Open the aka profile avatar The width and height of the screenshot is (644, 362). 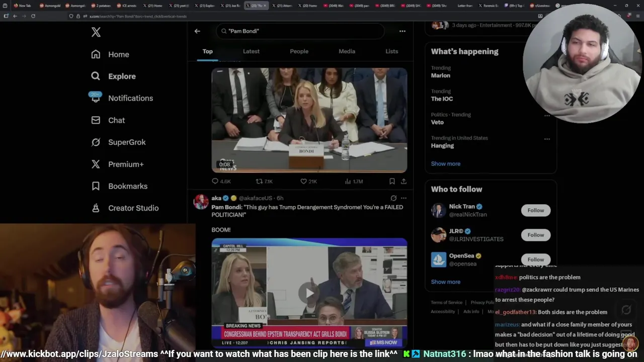(201, 202)
